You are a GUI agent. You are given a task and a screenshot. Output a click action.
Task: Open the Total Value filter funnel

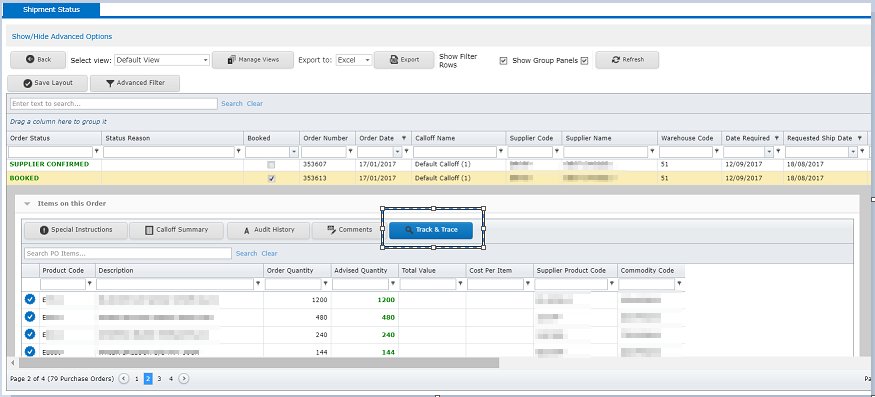[x=460, y=284]
